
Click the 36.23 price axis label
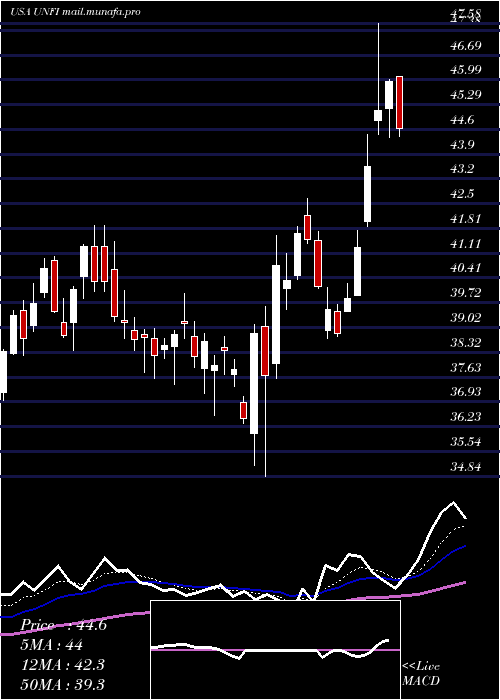click(466, 417)
